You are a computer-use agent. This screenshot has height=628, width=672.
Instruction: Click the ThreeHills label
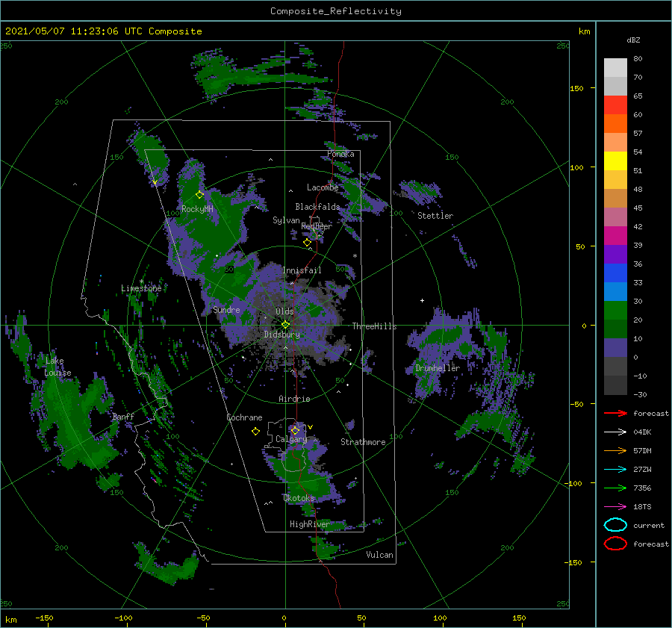374,326
